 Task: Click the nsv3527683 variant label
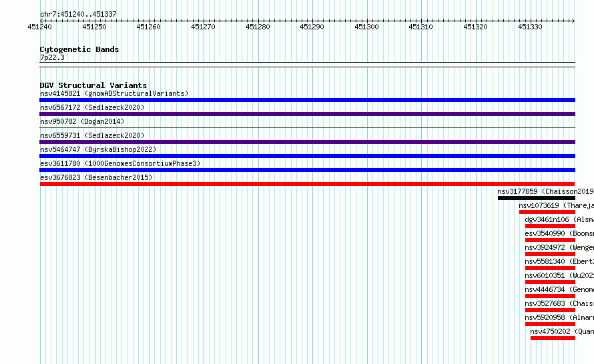pyautogui.click(x=559, y=303)
